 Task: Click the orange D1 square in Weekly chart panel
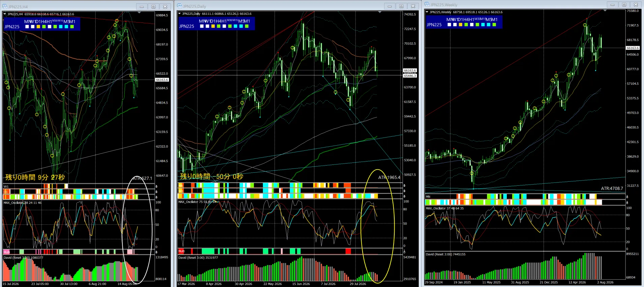click(x=461, y=25)
